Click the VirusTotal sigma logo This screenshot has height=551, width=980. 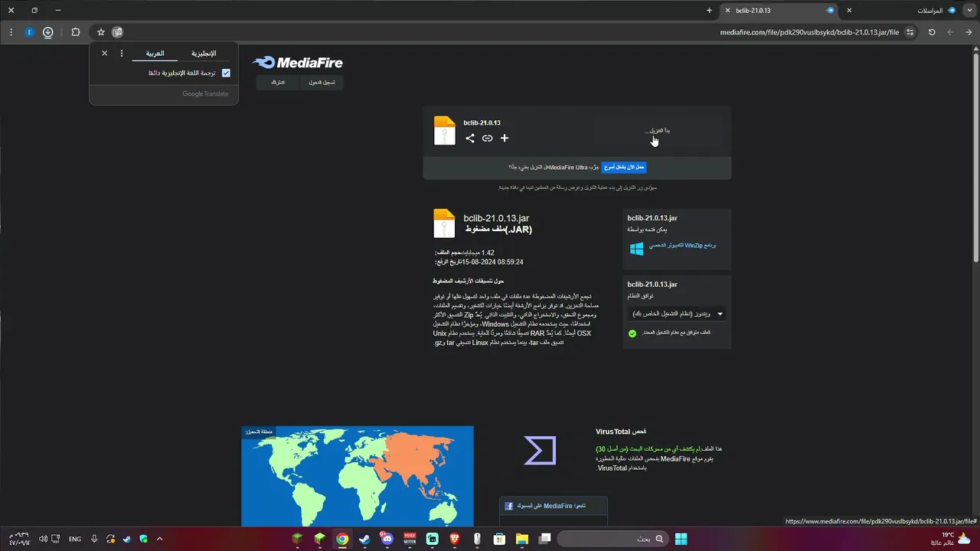tap(540, 450)
